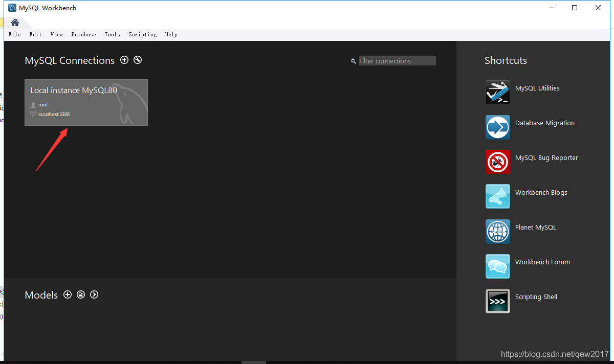Image resolution: width=614 pixels, height=364 pixels.
Task: Add a new MySQL connection plus icon
Action: pos(124,60)
